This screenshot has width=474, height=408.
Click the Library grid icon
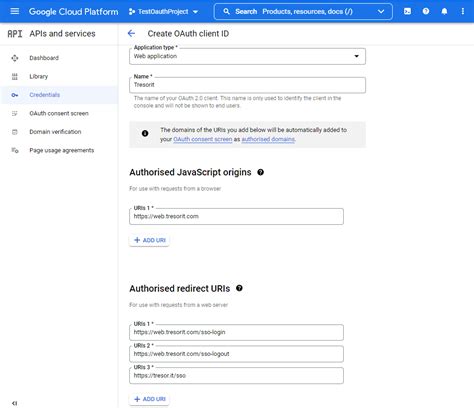(15, 77)
